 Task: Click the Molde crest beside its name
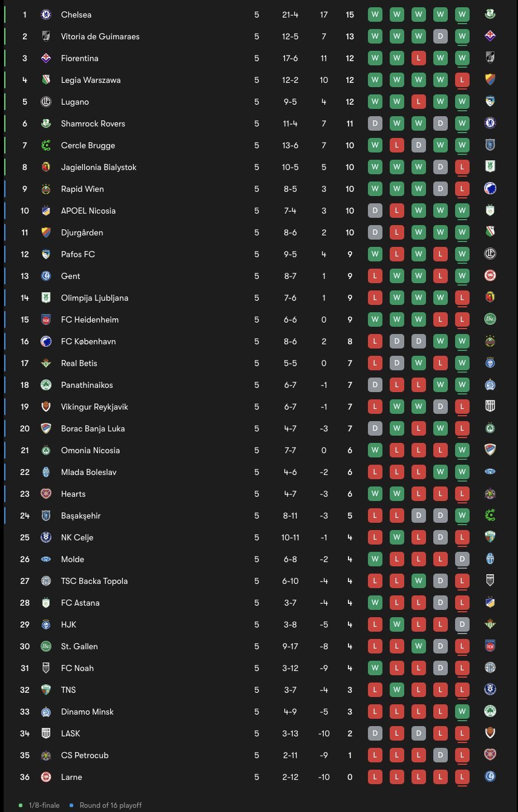click(x=45, y=559)
